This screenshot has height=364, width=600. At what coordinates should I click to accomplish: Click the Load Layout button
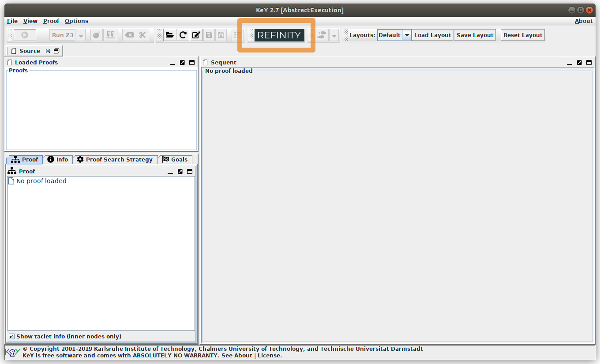(432, 35)
